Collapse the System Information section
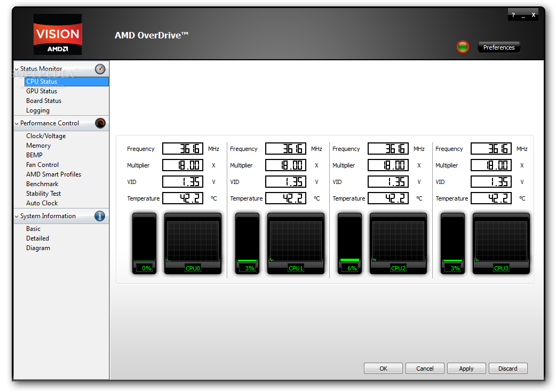This screenshot has width=556, height=392. pos(17,216)
